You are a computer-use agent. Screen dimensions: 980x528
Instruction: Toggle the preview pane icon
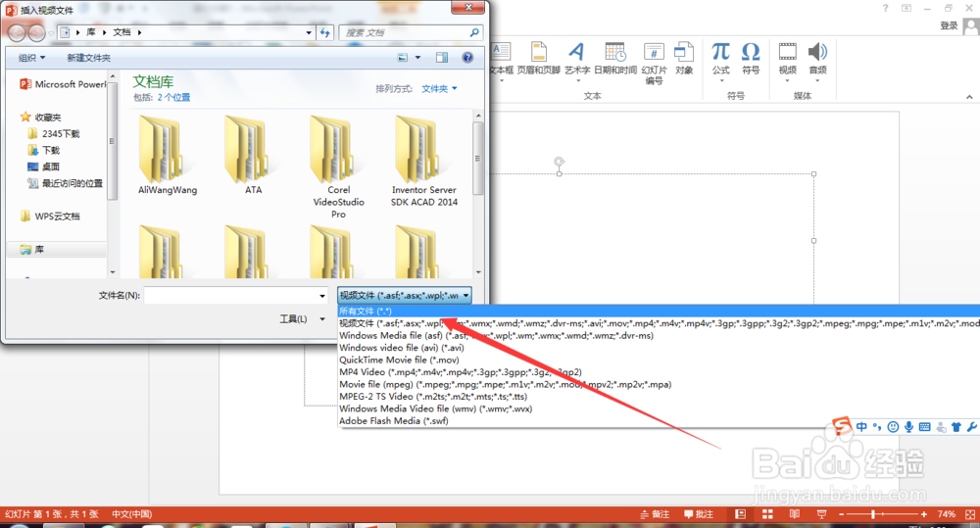click(442, 58)
